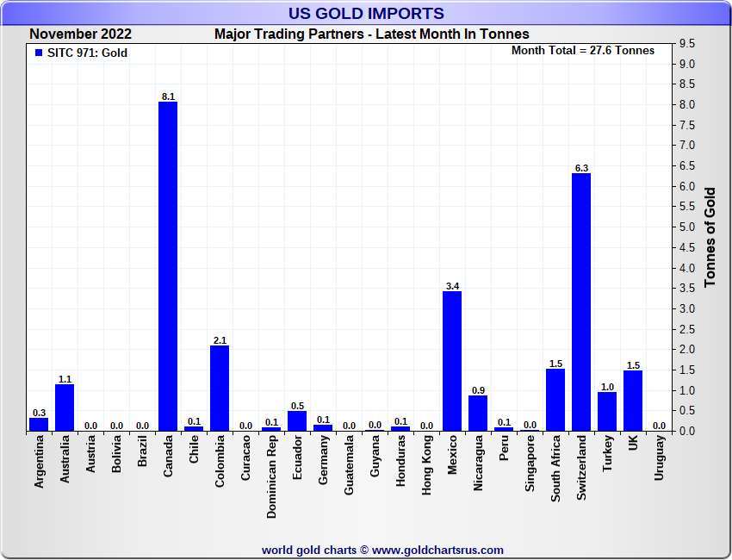This screenshot has width=732, height=560.
Task: Select the UK bar
Action: tap(633, 401)
